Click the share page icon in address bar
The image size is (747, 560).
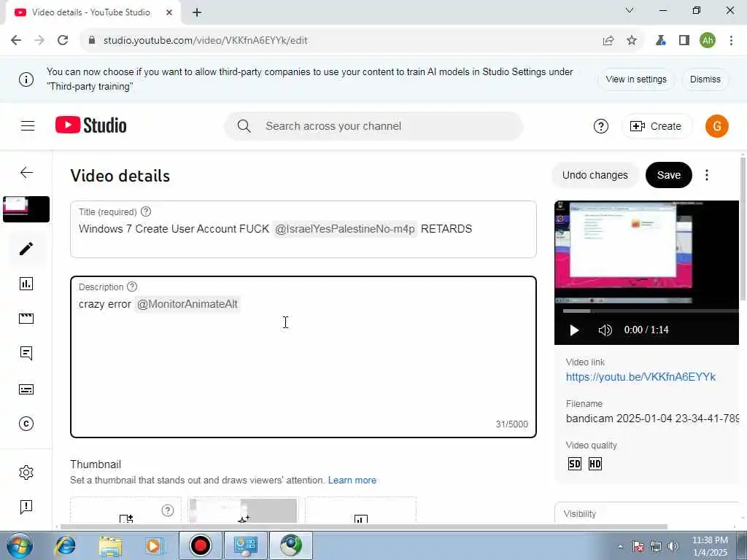coord(608,41)
